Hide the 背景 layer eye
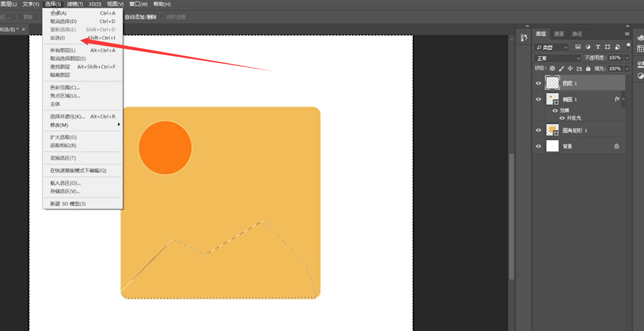Viewport: 644px width, 331px height. tap(538, 146)
